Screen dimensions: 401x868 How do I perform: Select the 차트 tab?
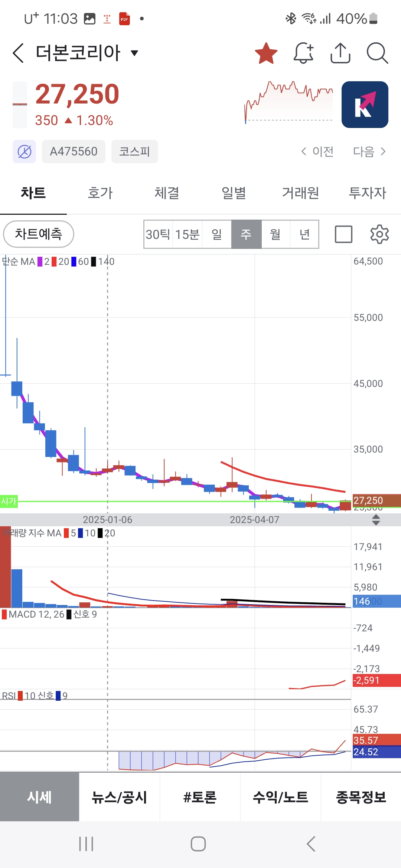pyautogui.click(x=33, y=193)
